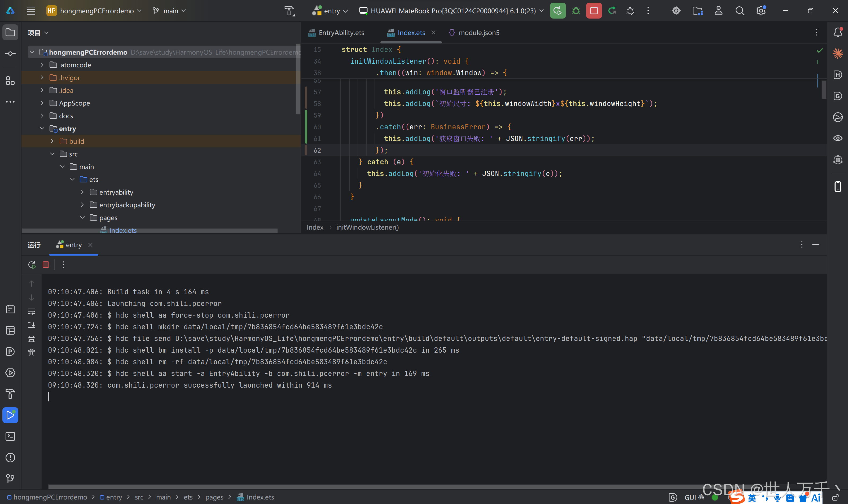848x504 pixels.
Task: Open the Problems tool window
Action: coord(10,458)
